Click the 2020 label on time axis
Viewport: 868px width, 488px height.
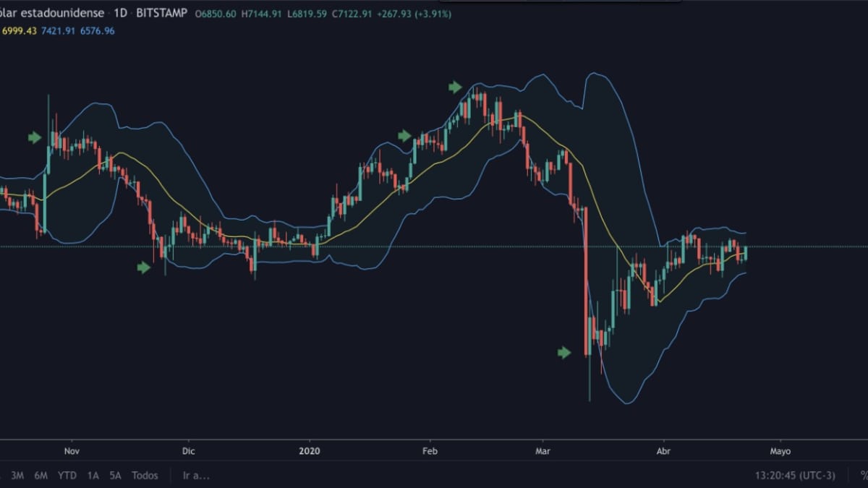[x=309, y=451]
